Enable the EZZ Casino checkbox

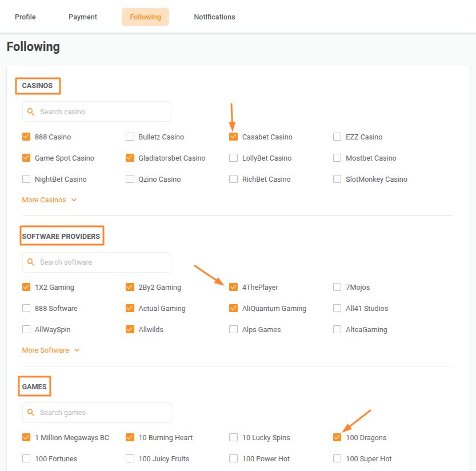(x=337, y=137)
